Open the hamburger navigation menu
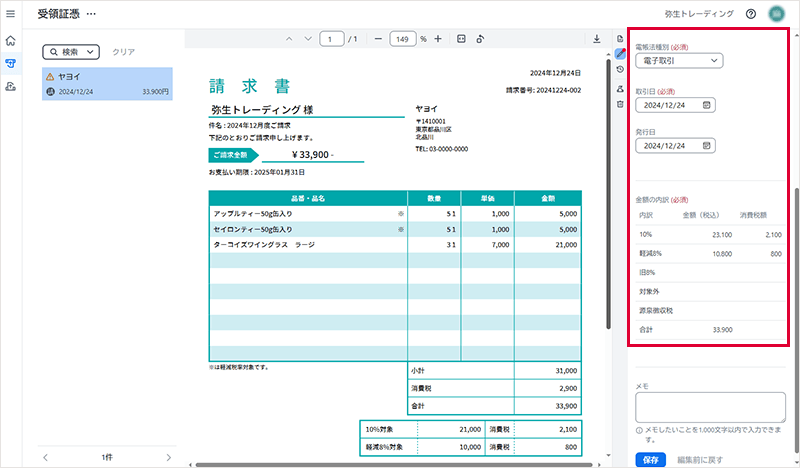This screenshot has width=800, height=468. coord(10,14)
